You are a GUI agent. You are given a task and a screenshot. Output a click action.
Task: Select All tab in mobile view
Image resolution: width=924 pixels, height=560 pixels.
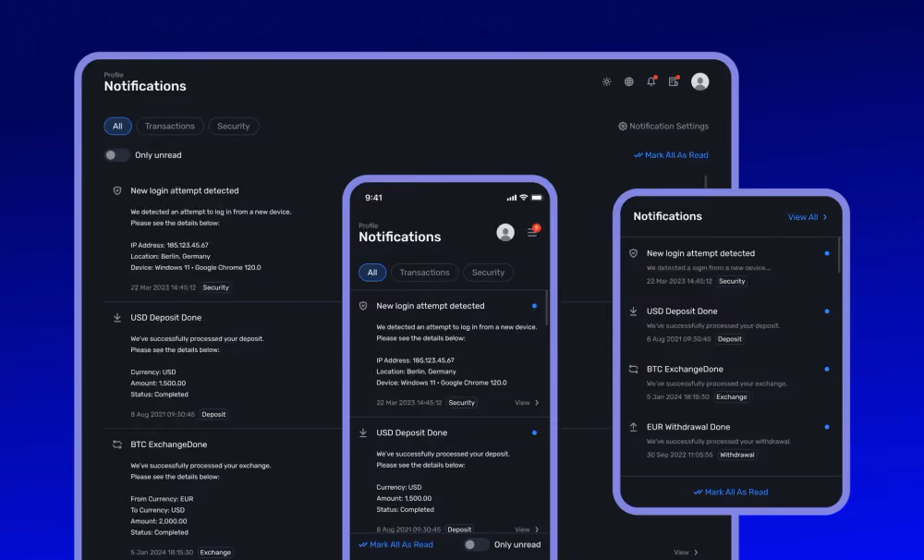(372, 273)
